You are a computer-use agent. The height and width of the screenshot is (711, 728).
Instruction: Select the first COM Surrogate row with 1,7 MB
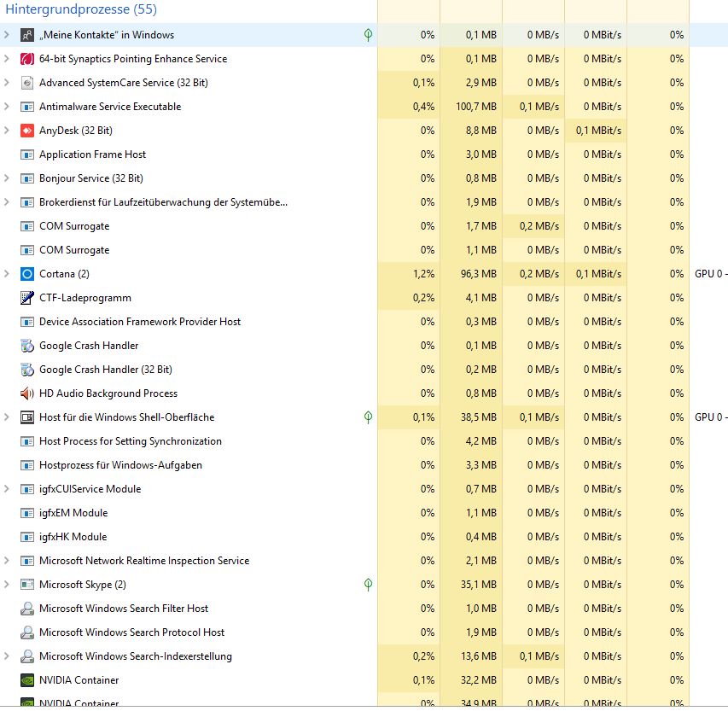tap(345, 226)
